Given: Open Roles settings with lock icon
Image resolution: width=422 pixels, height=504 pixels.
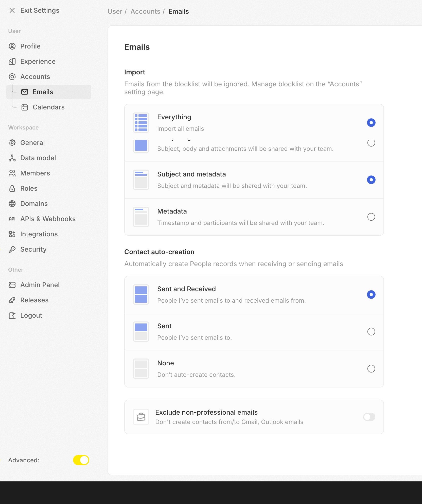Looking at the screenshot, I should coord(29,188).
